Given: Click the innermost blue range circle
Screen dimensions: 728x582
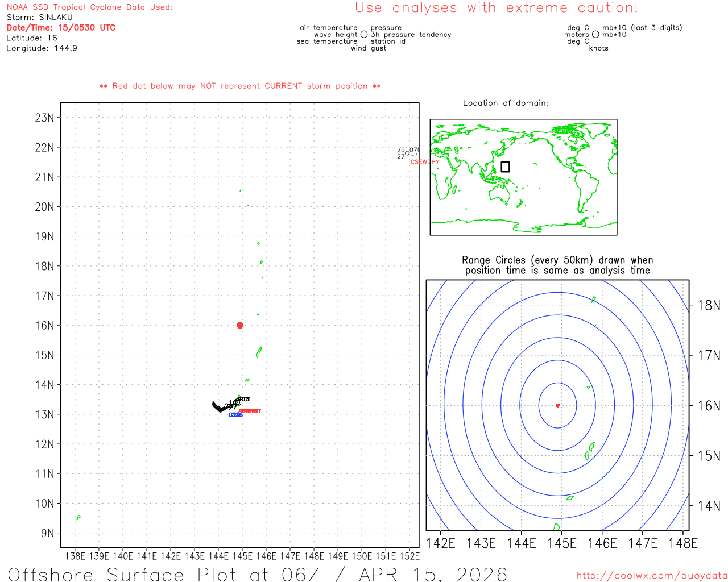Looking at the screenshot, I should pos(557,405).
